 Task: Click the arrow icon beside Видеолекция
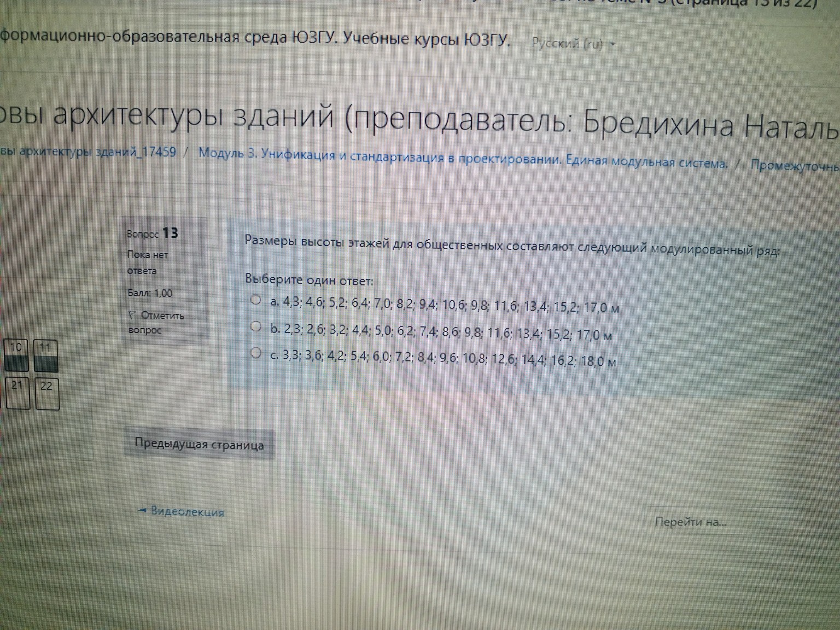point(142,512)
